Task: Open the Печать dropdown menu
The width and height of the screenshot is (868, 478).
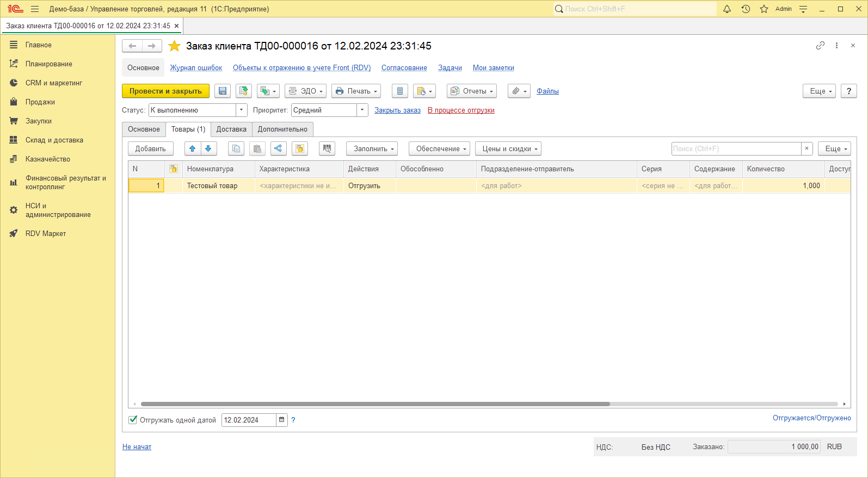Action: click(x=356, y=91)
